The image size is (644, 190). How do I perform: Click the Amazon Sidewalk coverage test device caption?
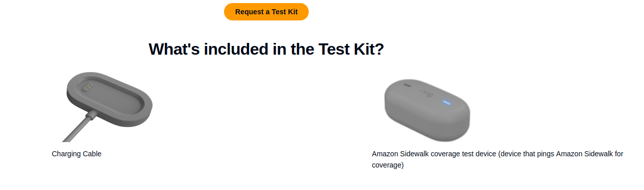coord(498,159)
